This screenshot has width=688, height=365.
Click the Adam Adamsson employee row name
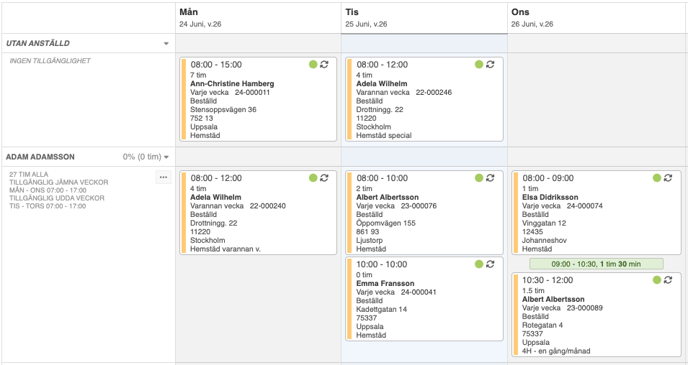coord(40,157)
